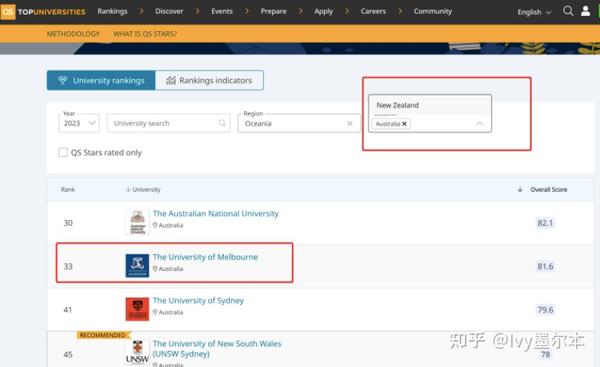
Task: Click the trophy icon on University rankings tab
Action: point(62,80)
